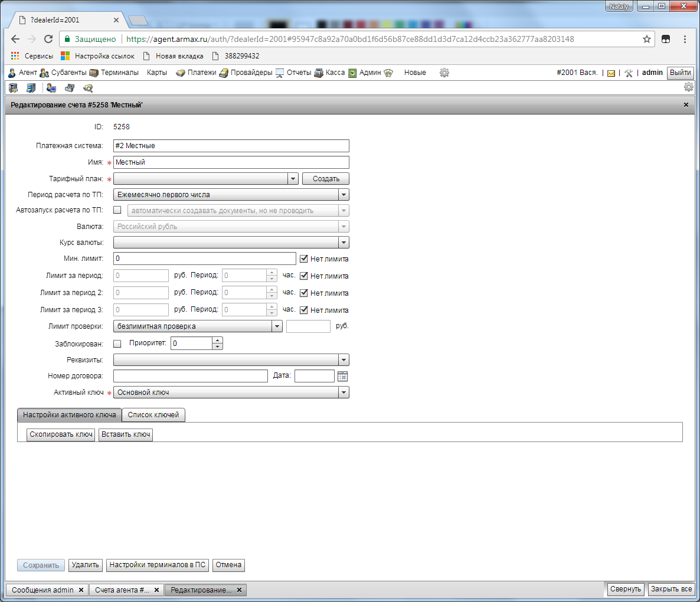This screenshot has height=602, width=700.
Task: Close the Редактирование счета #5258 panel
Action: tap(686, 105)
